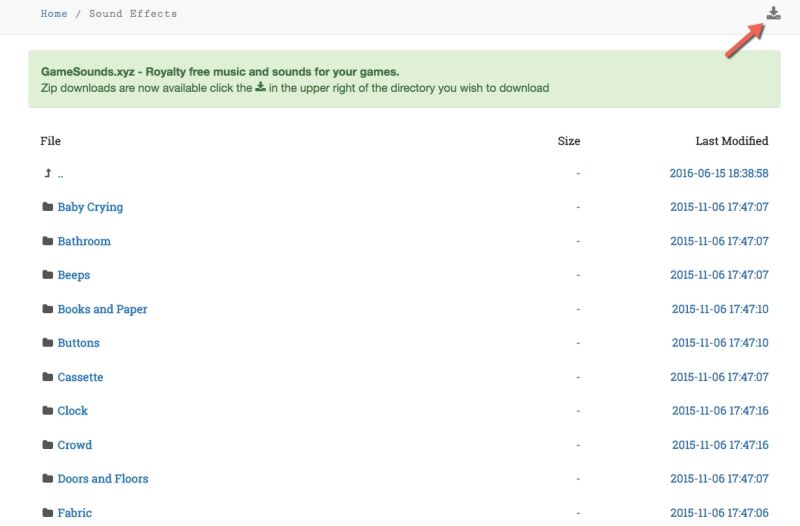This screenshot has height=526, width=800.
Task: Open the Books and Paper folder
Action: point(103,309)
